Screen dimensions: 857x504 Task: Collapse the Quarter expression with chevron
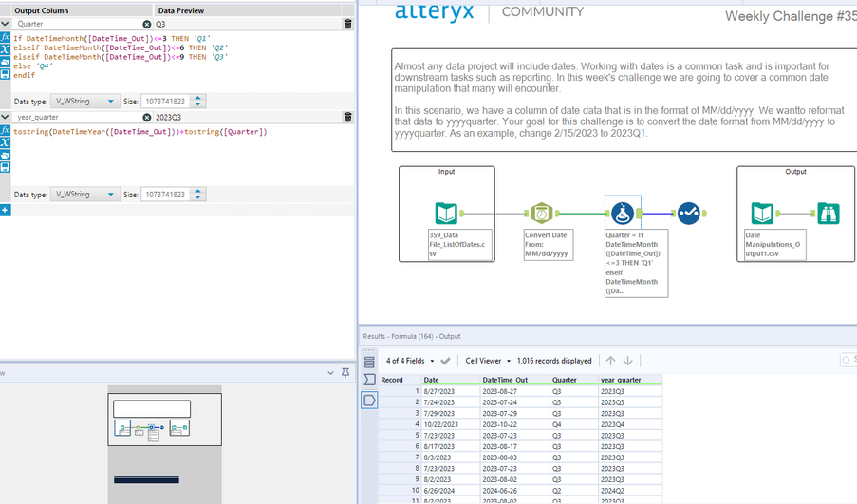pos(7,24)
